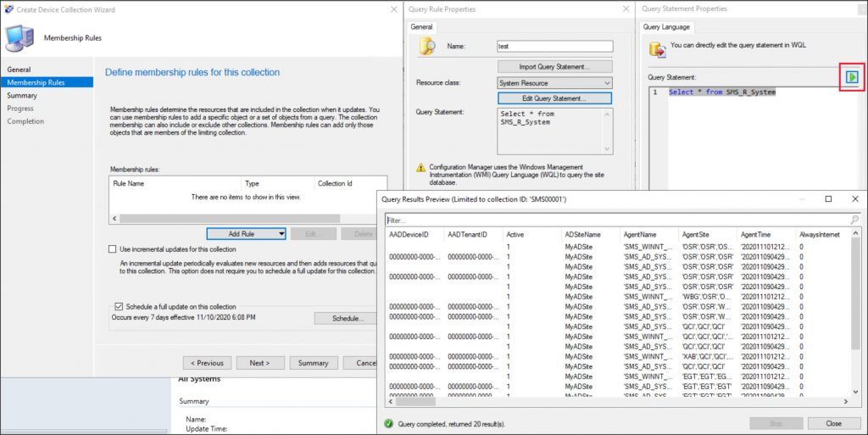Close the Create Device Collection Wizard
This screenshot has height=435, width=868.
(x=393, y=9)
